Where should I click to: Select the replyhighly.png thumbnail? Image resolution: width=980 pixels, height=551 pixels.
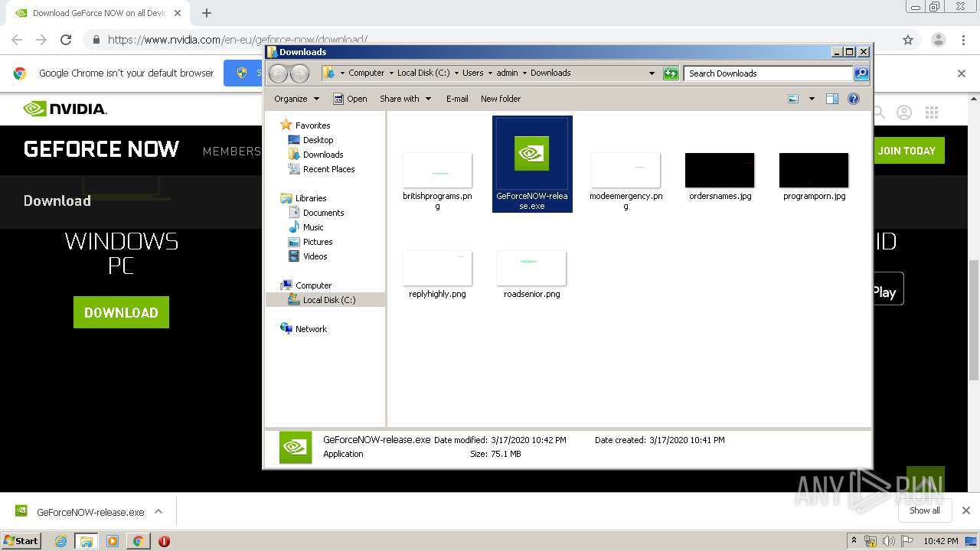pos(437,268)
